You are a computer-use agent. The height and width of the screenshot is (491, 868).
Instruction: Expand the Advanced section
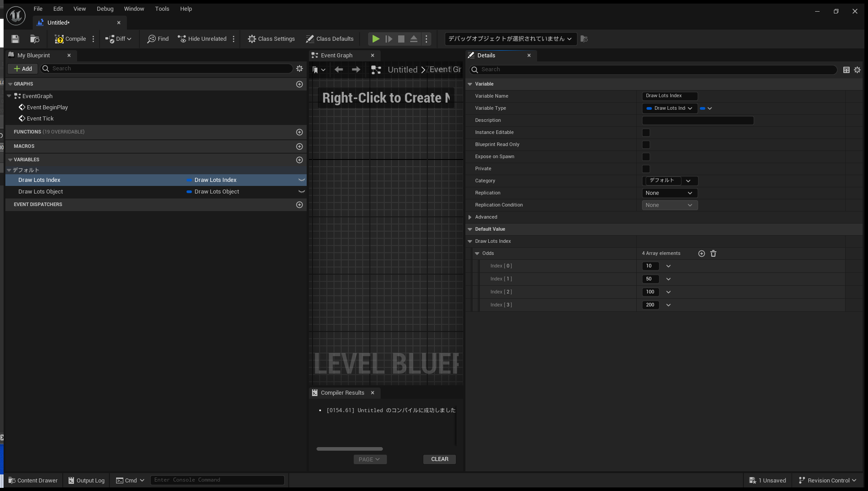coord(470,217)
